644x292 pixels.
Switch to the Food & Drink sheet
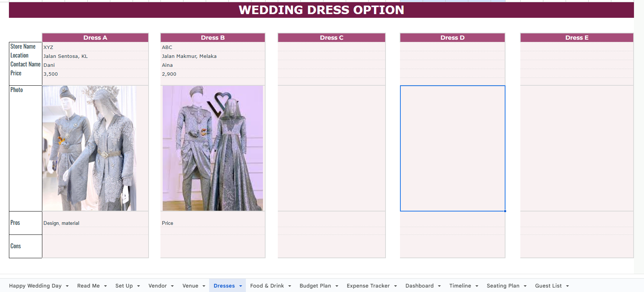[x=267, y=286]
